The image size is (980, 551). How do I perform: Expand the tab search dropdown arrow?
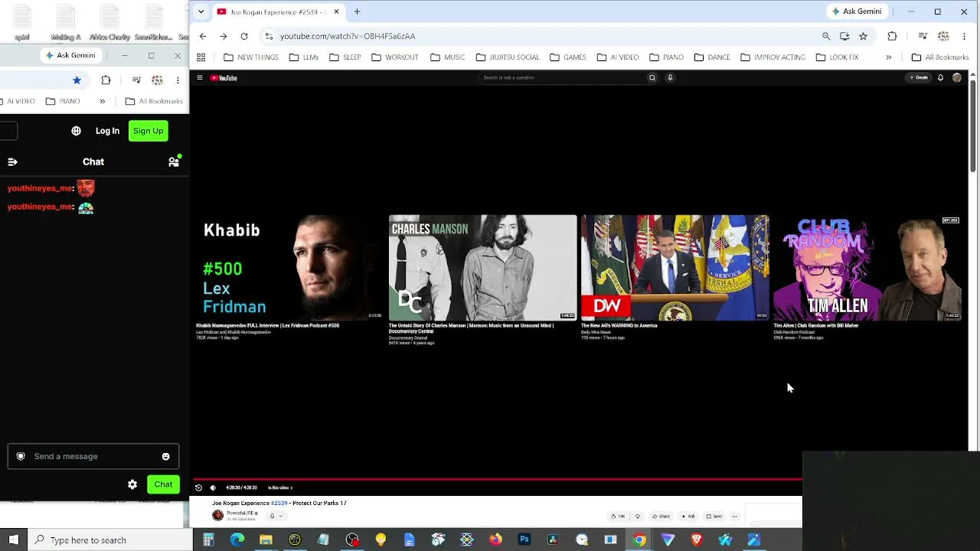click(x=201, y=11)
